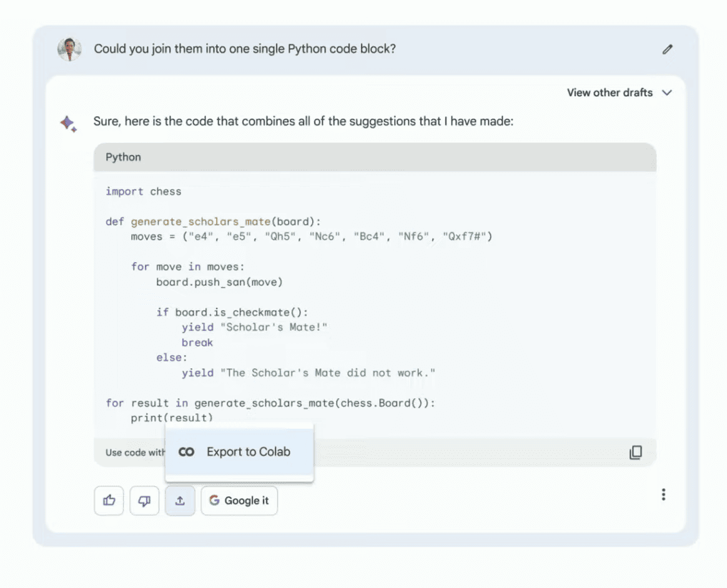Toggle the upload response control
The height and width of the screenshot is (588, 727).
pyautogui.click(x=180, y=500)
